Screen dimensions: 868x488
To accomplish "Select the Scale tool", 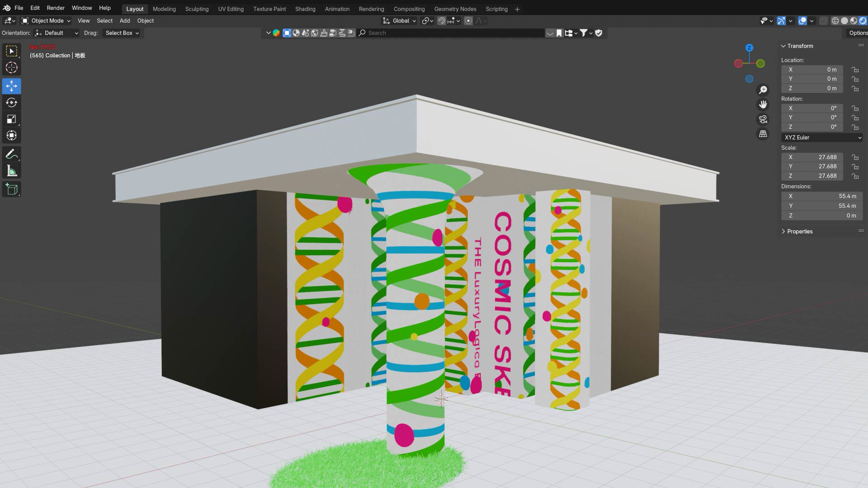I will click(11, 119).
